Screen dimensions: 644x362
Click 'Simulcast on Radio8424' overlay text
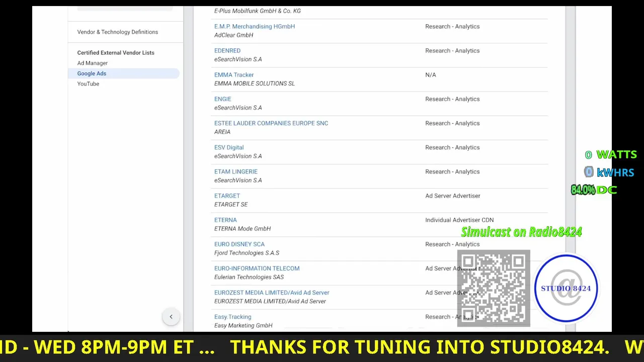pyautogui.click(x=521, y=232)
